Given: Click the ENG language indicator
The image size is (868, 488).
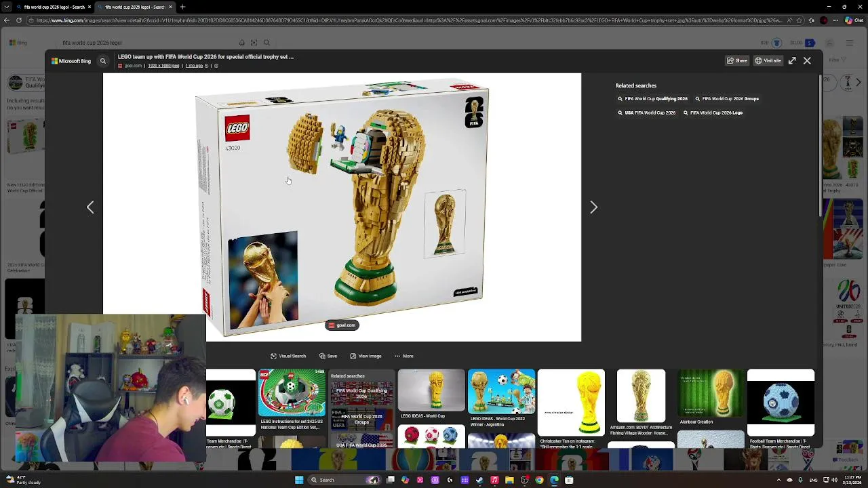Looking at the screenshot, I should (813, 480).
